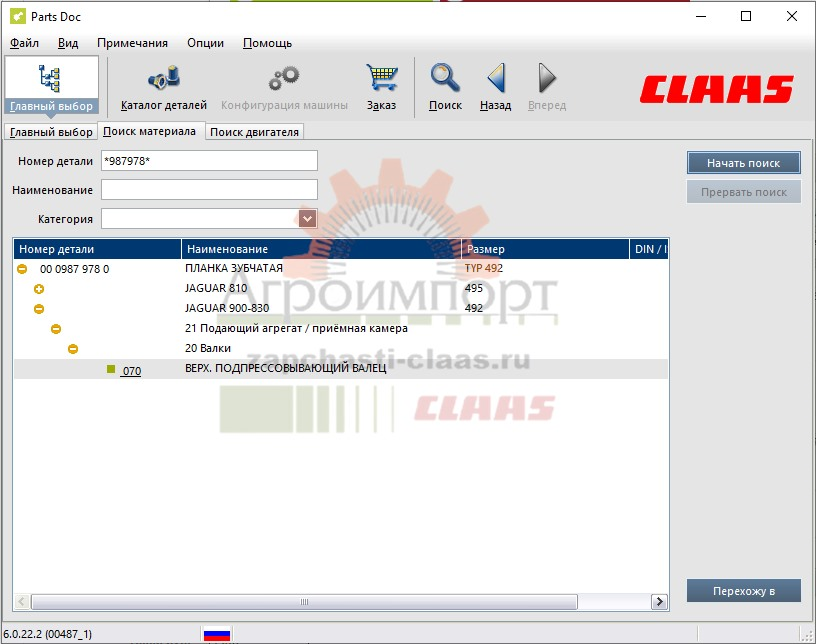Click the horizontal scrollbar thumb
The height and width of the screenshot is (644, 816).
point(304,602)
